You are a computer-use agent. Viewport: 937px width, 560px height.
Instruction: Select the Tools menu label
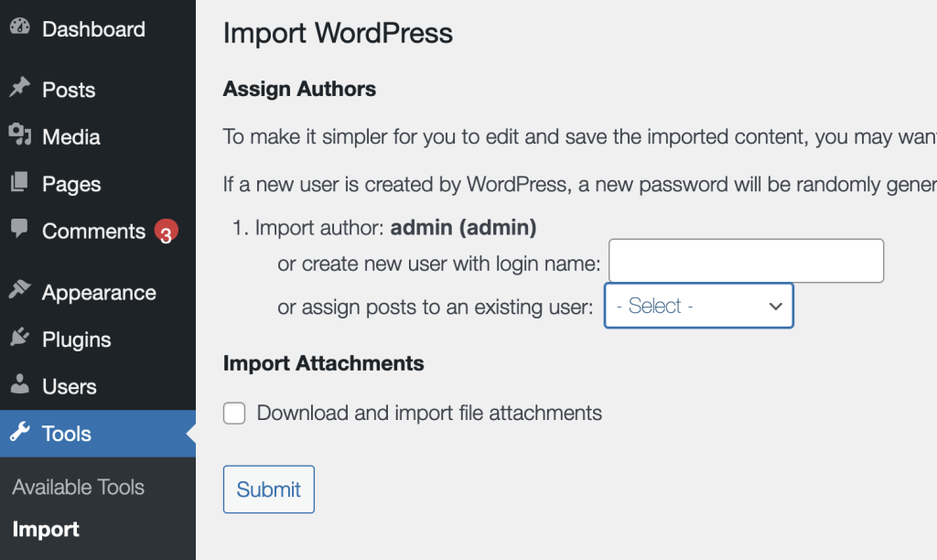pyautogui.click(x=66, y=434)
